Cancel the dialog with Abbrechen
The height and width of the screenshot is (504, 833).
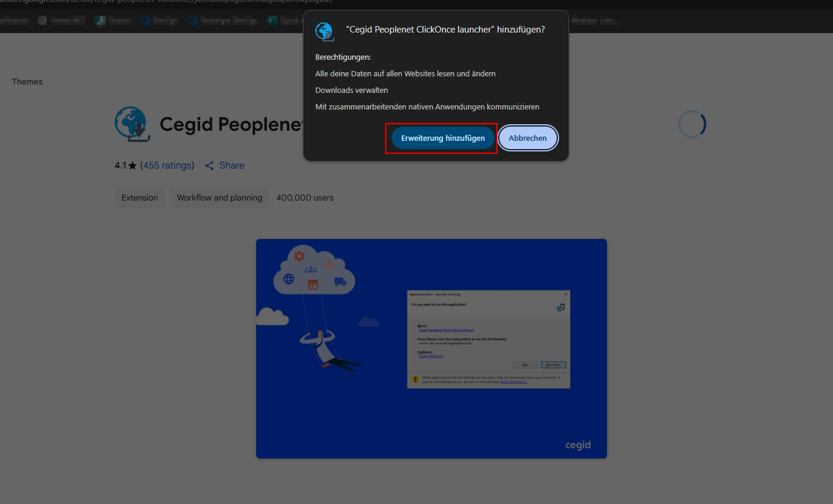coord(528,138)
